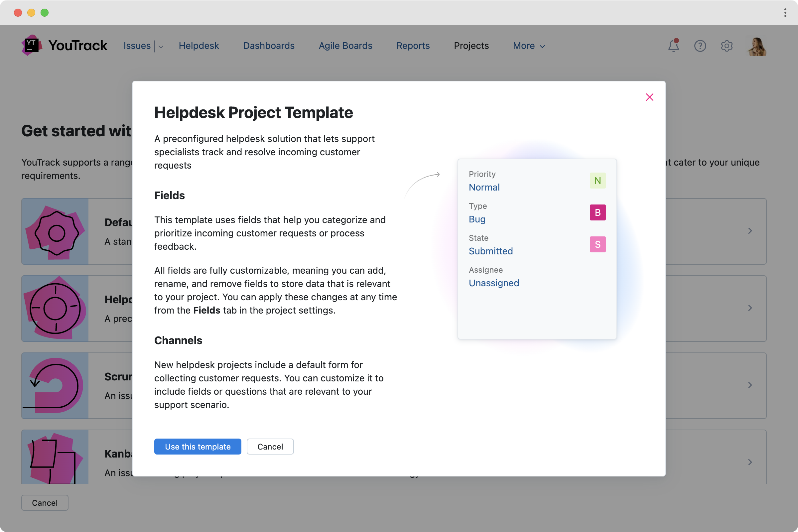This screenshot has height=532, width=798.
Task: Go to the Helpdesk tab
Action: click(199, 46)
